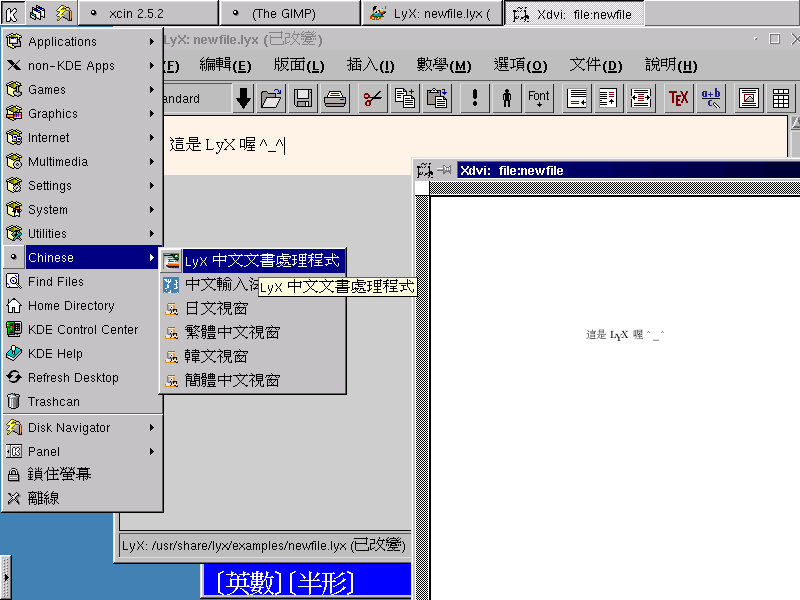Click the LyX Open file folder icon

271,98
